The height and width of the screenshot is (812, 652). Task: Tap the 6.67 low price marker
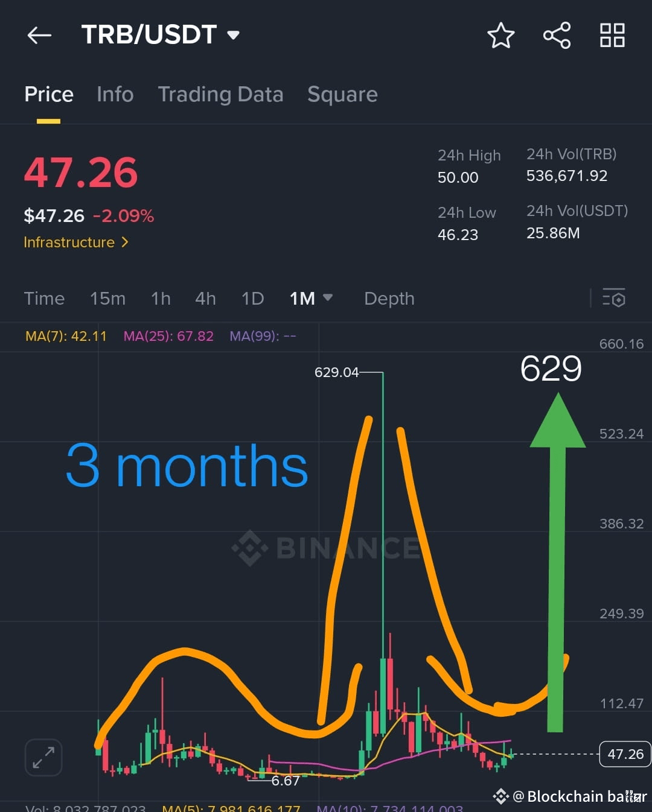coord(286,781)
